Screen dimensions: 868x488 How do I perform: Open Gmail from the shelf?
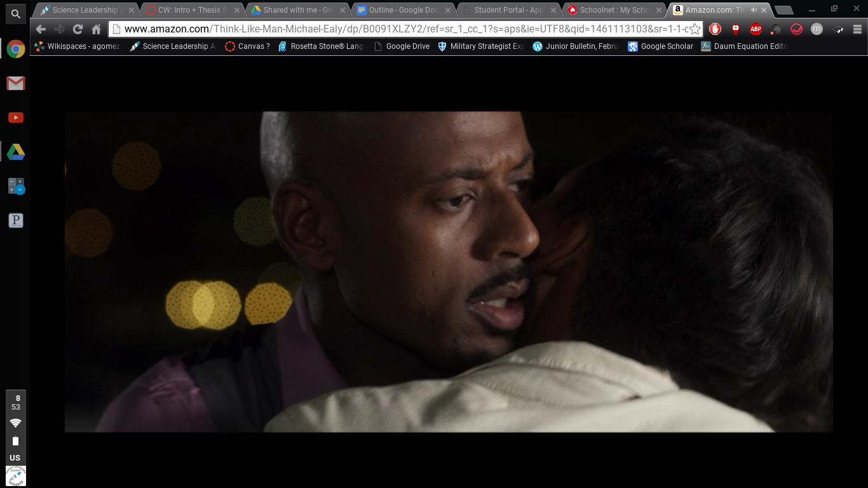pos(16,83)
